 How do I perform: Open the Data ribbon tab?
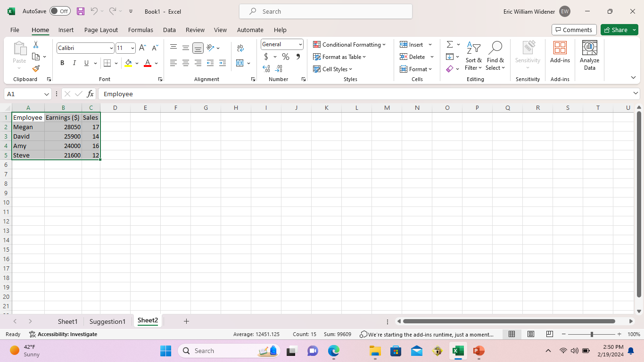[169, 30]
